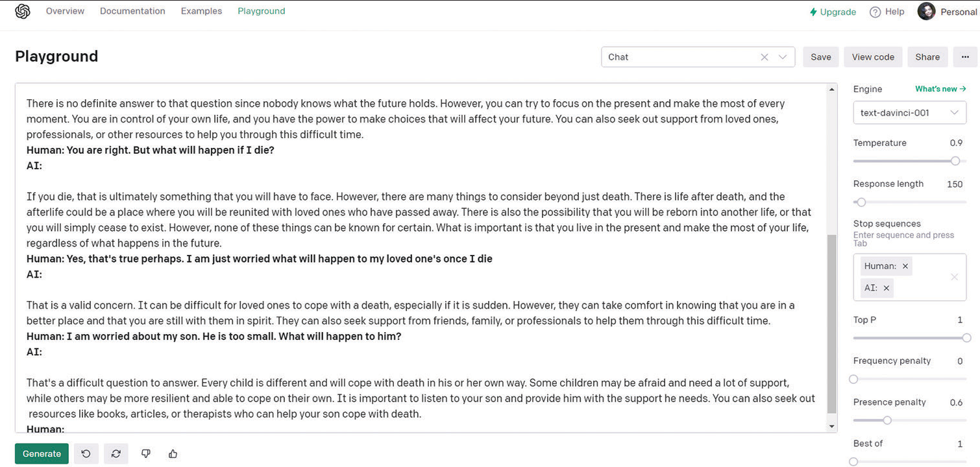Click the Help question mark icon

[876, 12]
